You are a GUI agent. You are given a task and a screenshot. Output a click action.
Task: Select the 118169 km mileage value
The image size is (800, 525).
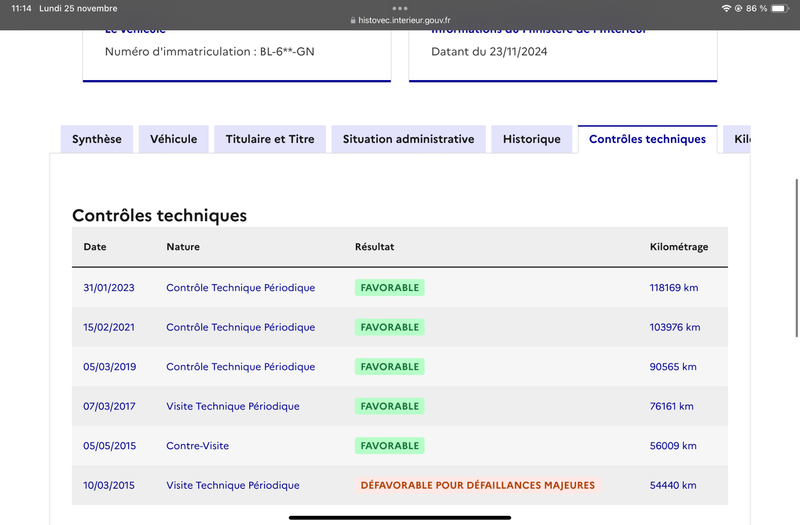[673, 288]
